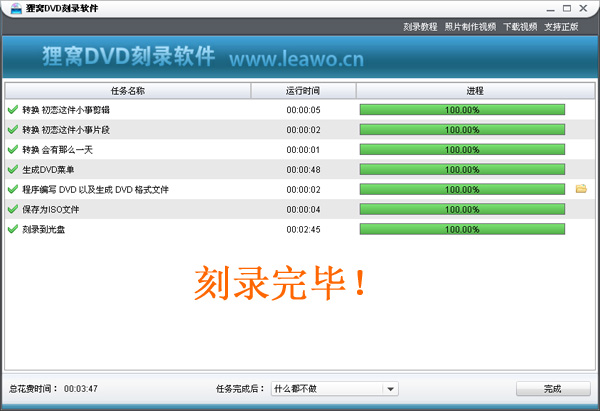Click the progress bar for 保存为ISO文件
Screen dimensions: 600x411
[462, 209]
